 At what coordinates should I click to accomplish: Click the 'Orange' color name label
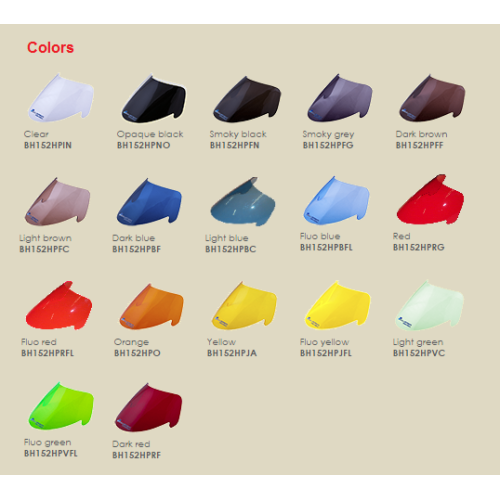click(x=131, y=342)
